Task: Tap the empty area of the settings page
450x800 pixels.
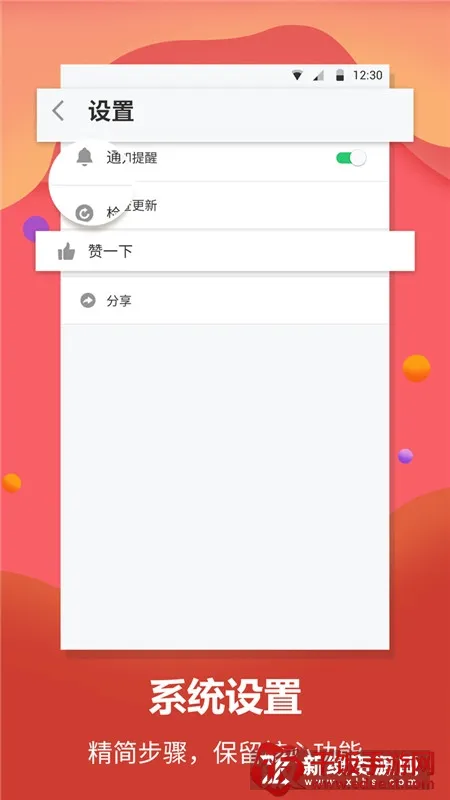Action: (224, 485)
